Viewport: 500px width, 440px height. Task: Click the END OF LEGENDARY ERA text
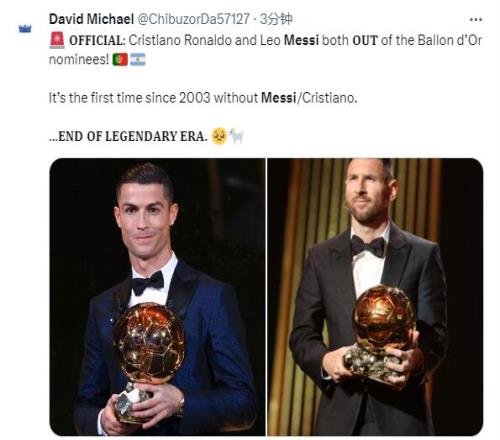pos(128,136)
